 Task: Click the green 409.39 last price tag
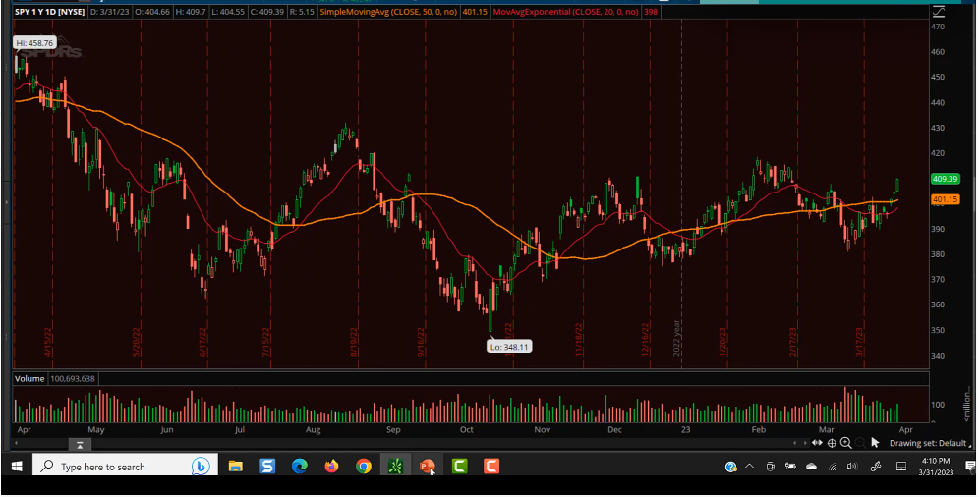(x=945, y=179)
